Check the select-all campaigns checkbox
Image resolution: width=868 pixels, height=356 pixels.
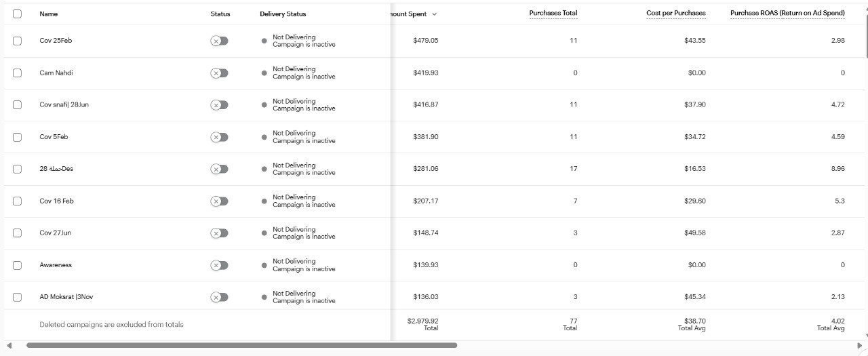17,14
